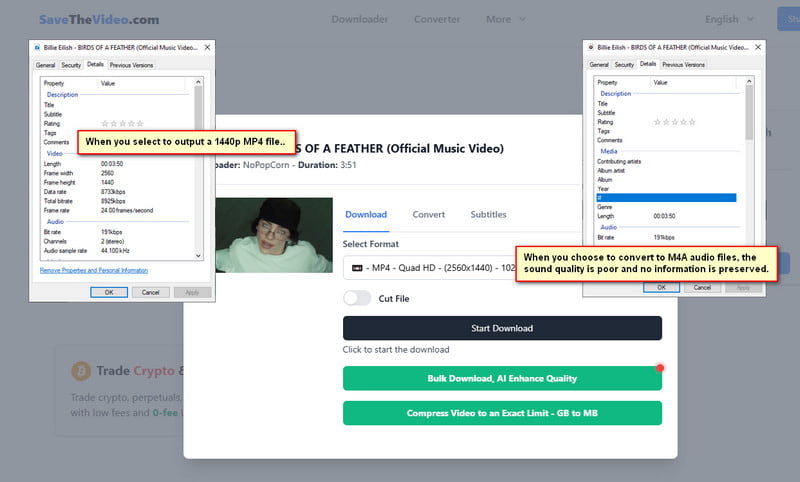Open the English language dropdown
The image size is (800, 482).
(x=729, y=19)
